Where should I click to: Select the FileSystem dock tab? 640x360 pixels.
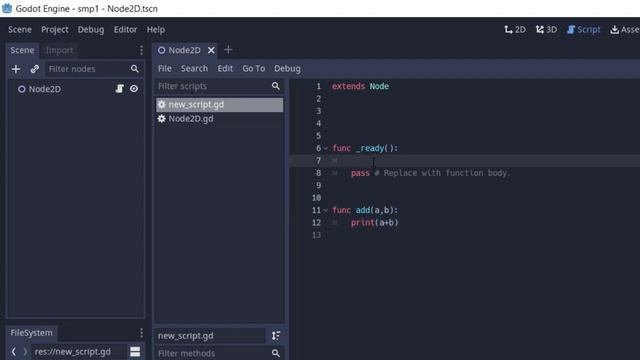[x=31, y=333]
